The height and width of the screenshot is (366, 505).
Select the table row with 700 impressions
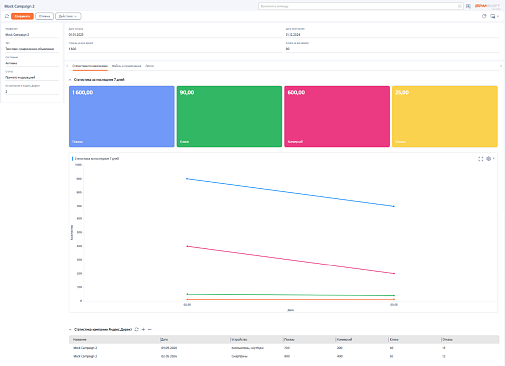[284, 348]
